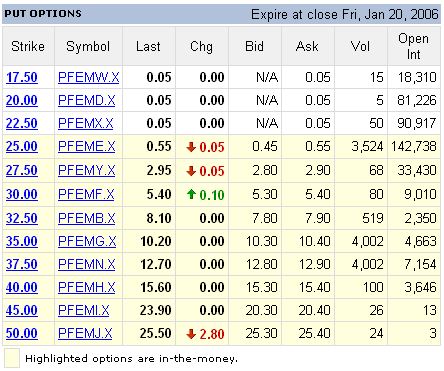Select ask value 2.90
The height and width of the screenshot is (371, 444).
318,170
